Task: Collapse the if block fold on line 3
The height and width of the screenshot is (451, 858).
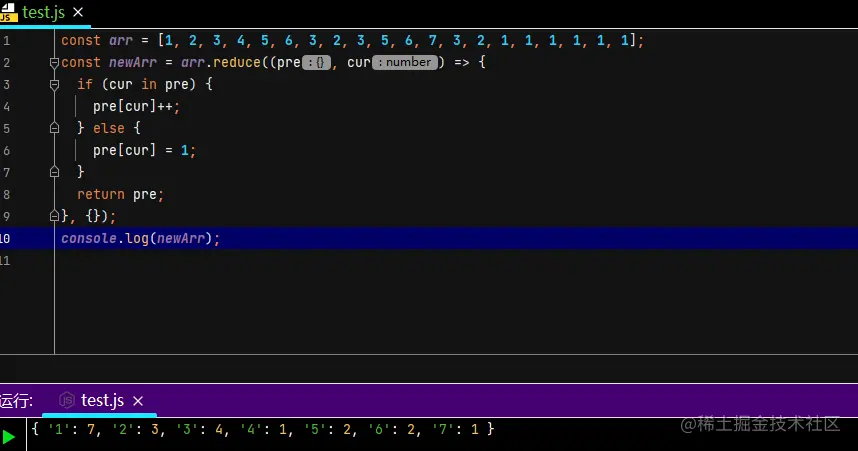Action: point(54,84)
